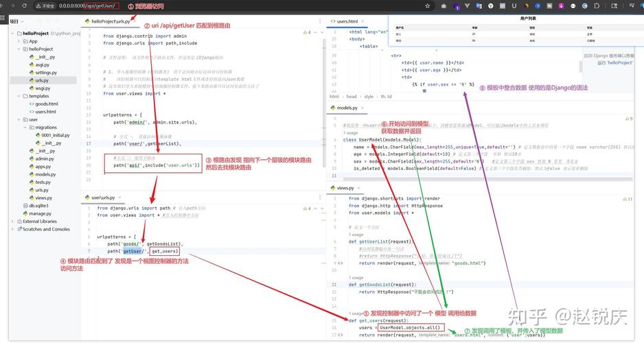Open manage.py in the project tree
Viewport: 644px width, 343px height.
pos(40,213)
